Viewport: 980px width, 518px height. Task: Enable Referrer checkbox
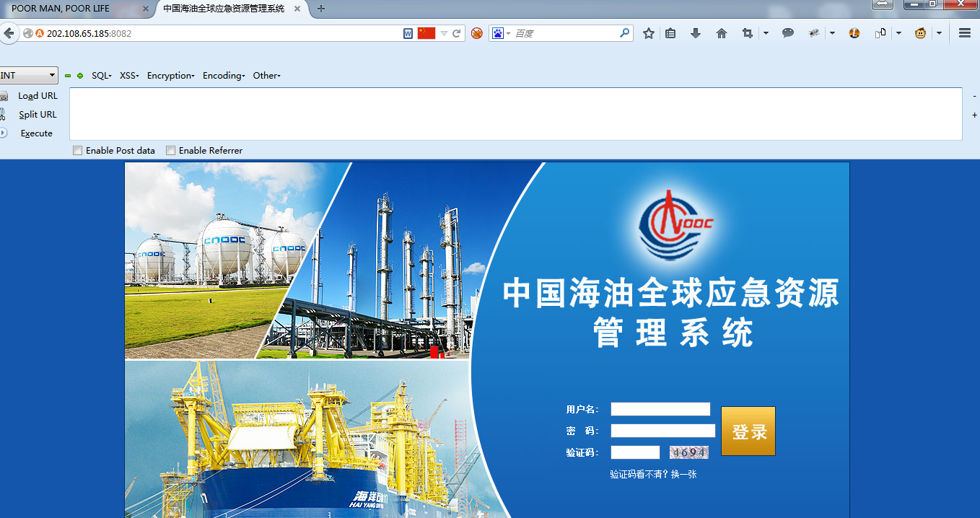170,151
